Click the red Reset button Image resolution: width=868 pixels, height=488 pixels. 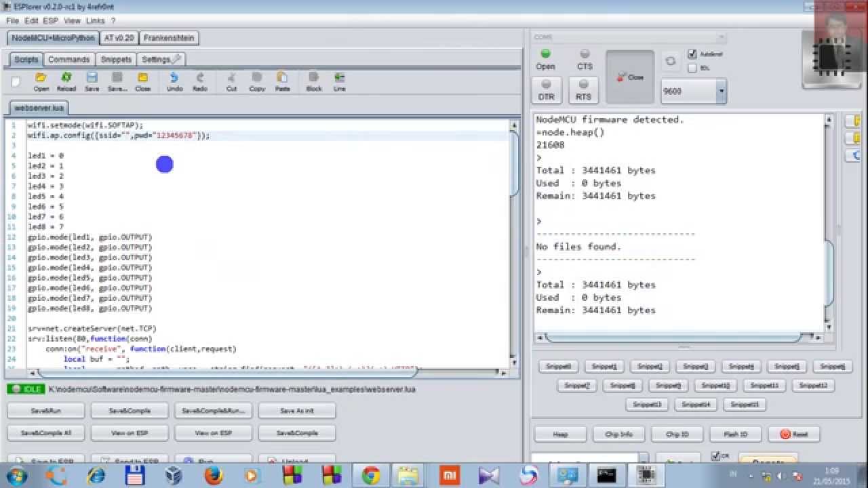pyautogui.click(x=793, y=434)
